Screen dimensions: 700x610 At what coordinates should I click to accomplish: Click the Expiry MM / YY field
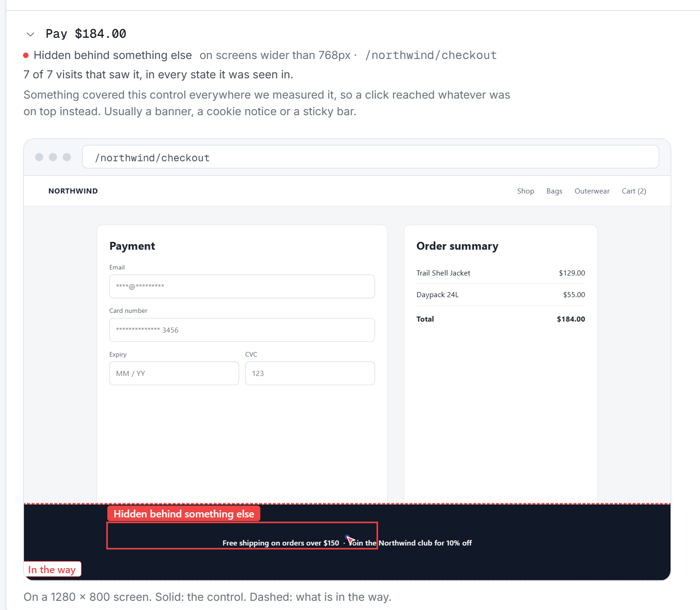coord(174,373)
